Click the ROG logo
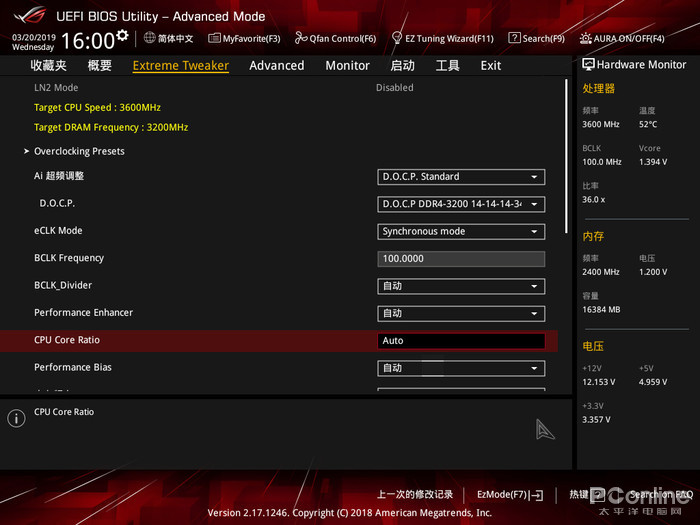 [30, 16]
